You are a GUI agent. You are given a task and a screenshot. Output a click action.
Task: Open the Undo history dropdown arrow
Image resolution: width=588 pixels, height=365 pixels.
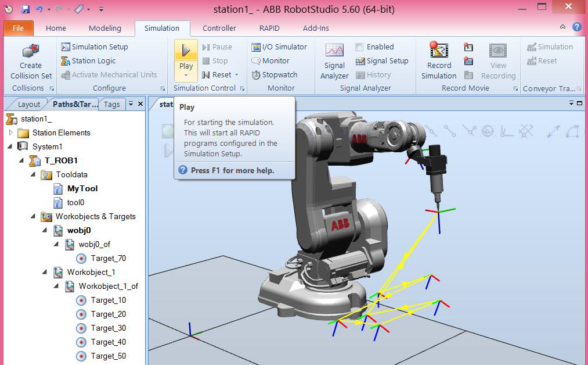tap(49, 9)
